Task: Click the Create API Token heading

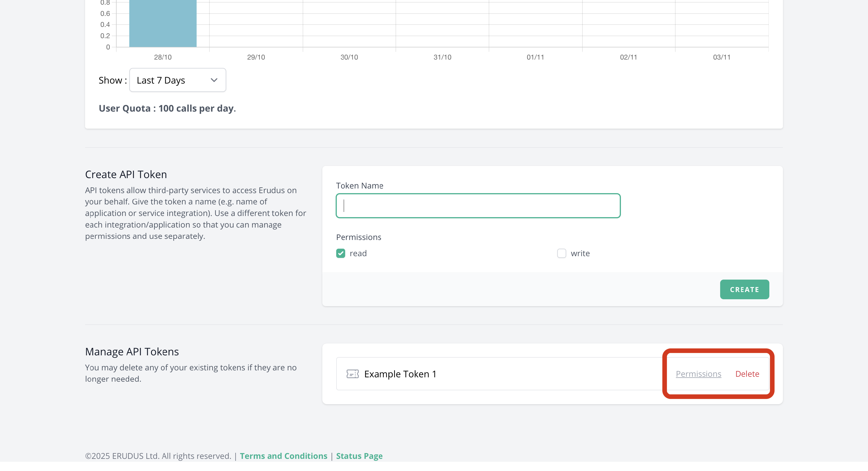Action: tap(126, 174)
